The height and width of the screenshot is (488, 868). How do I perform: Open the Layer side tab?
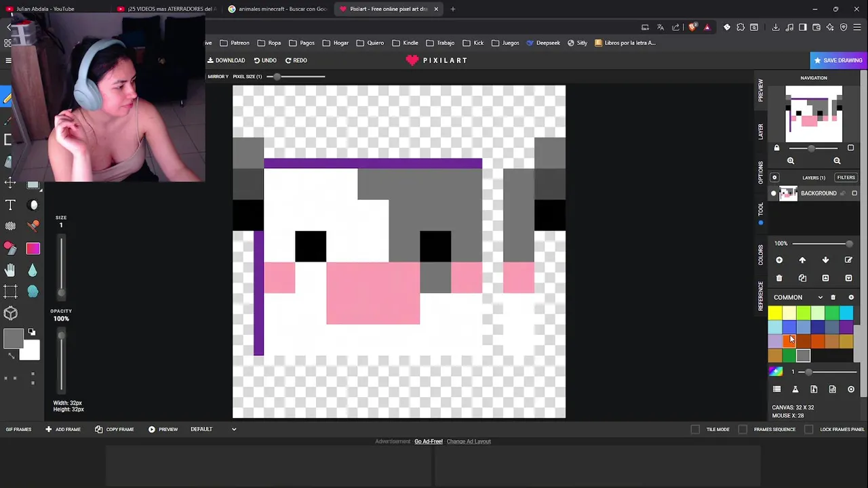click(761, 131)
